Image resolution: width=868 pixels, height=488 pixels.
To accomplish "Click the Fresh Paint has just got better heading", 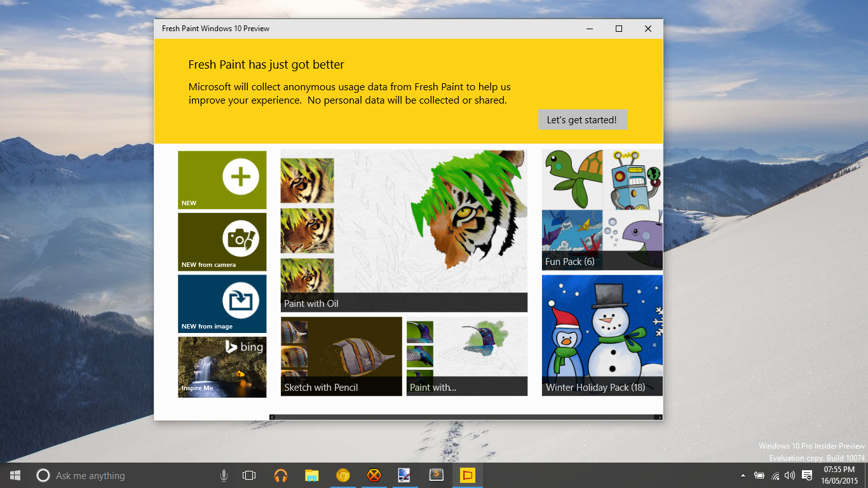I will tap(266, 65).
